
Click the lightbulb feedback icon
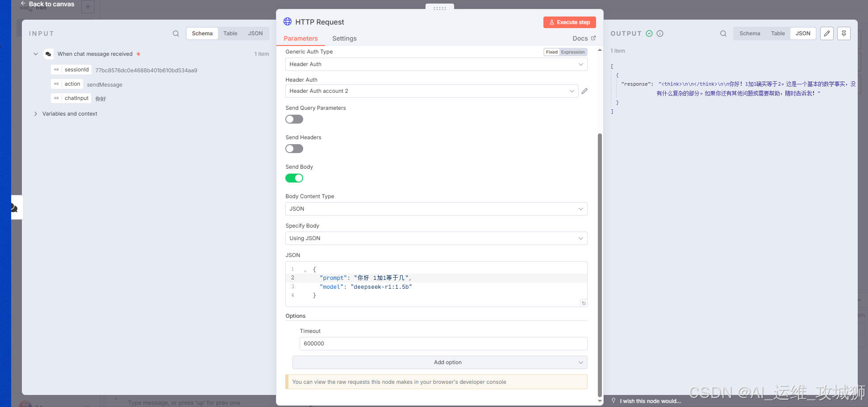pyautogui.click(x=613, y=400)
